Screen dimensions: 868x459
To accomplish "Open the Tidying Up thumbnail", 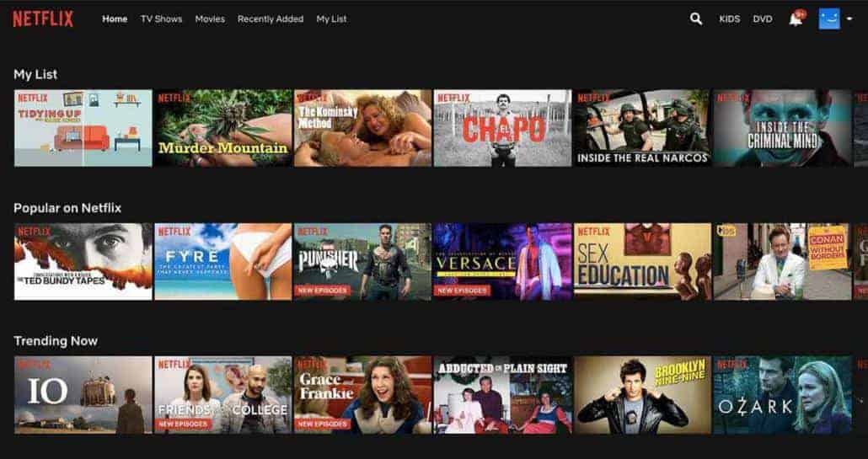I will [83, 128].
